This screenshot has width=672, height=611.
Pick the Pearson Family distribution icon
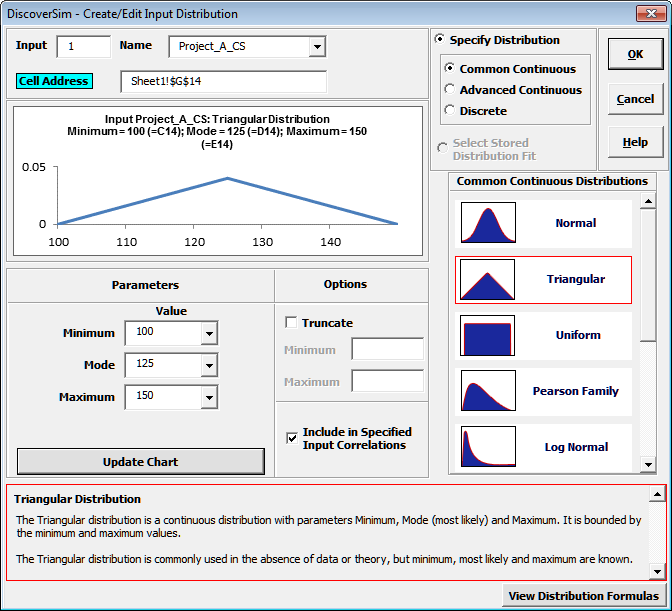click(487, 391)
